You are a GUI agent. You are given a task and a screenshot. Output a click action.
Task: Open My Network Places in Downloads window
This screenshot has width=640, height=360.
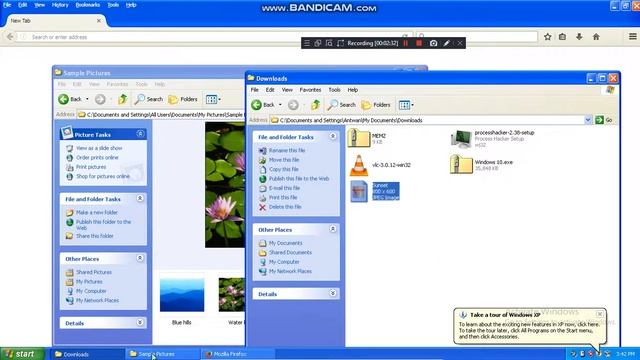click(x=290, y=271)
